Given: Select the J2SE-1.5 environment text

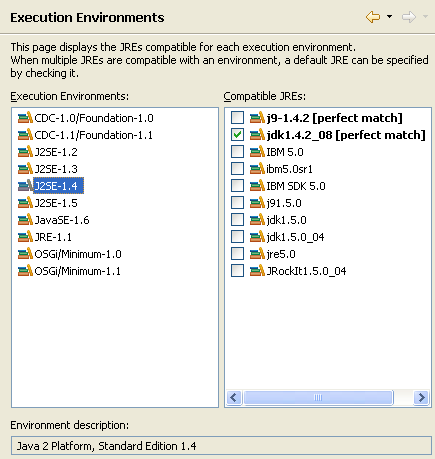Looking at the screenshot, I should coord(56,203).
